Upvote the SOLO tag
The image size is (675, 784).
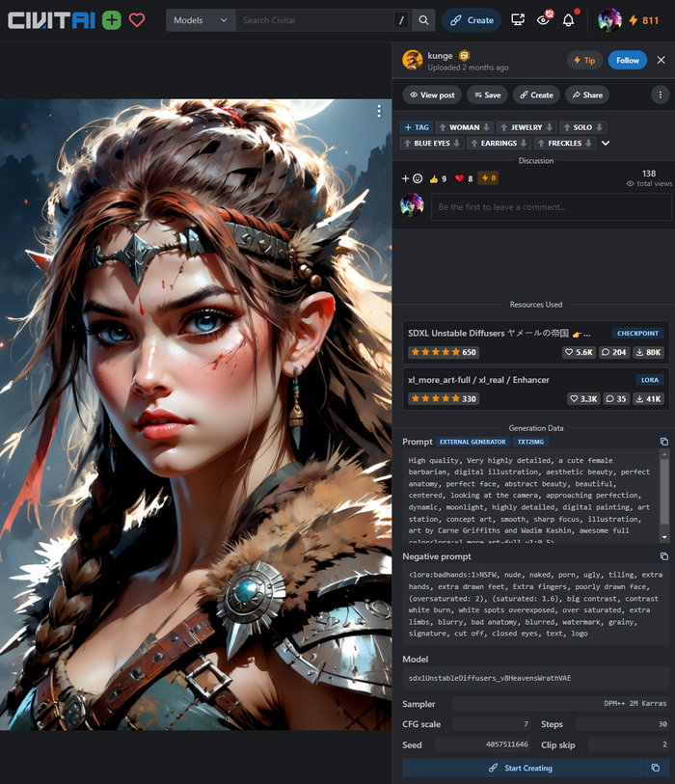click(566, 127)
